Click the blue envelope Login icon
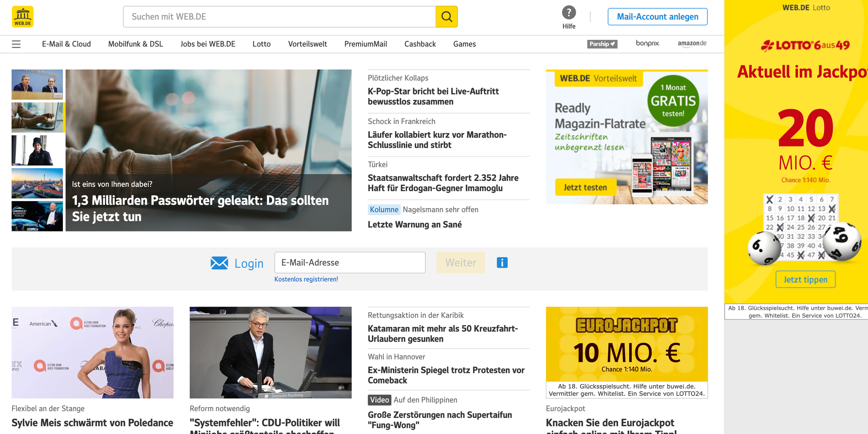Image resolution: width=868 pixels, height=434 pixels. click(220, 262)
